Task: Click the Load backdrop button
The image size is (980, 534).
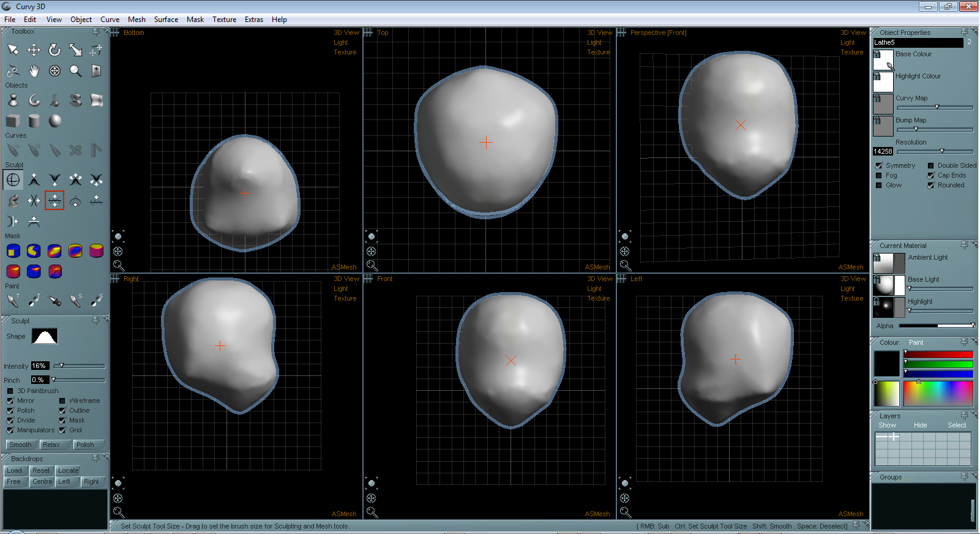Action: coord(15,470)
